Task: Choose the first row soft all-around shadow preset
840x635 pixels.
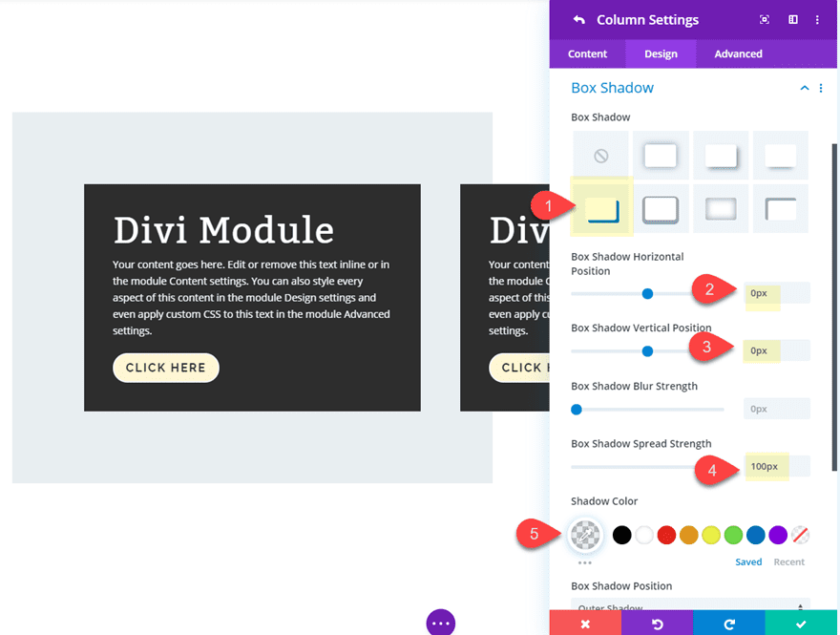Action: tap(661, 156)
